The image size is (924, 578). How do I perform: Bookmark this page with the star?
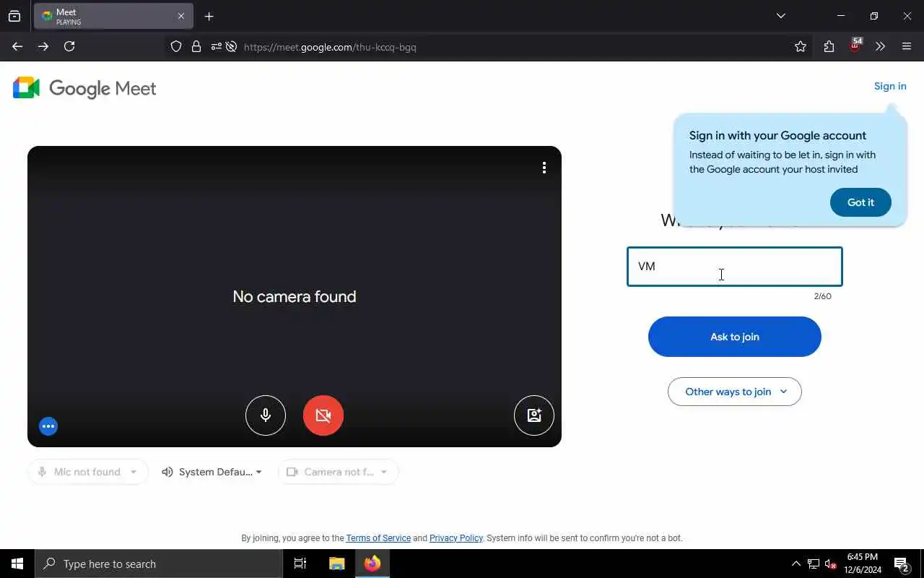pos(801,46)
